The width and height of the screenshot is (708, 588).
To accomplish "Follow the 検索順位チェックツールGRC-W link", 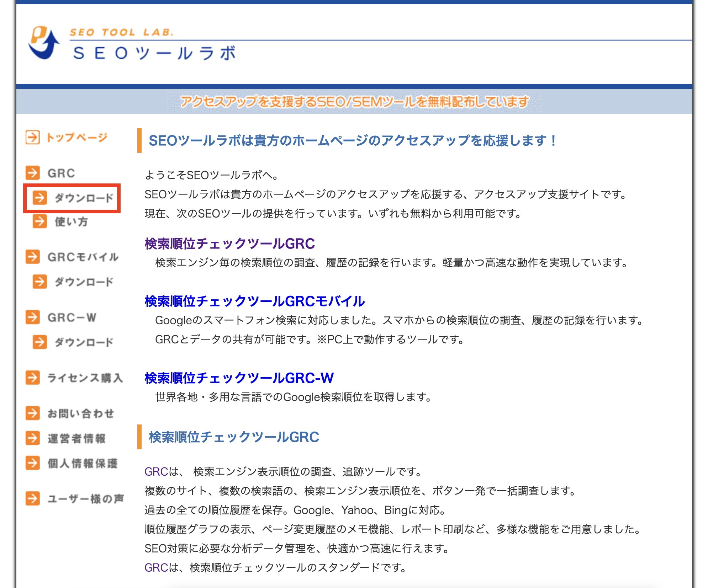I will pos(239,378).
